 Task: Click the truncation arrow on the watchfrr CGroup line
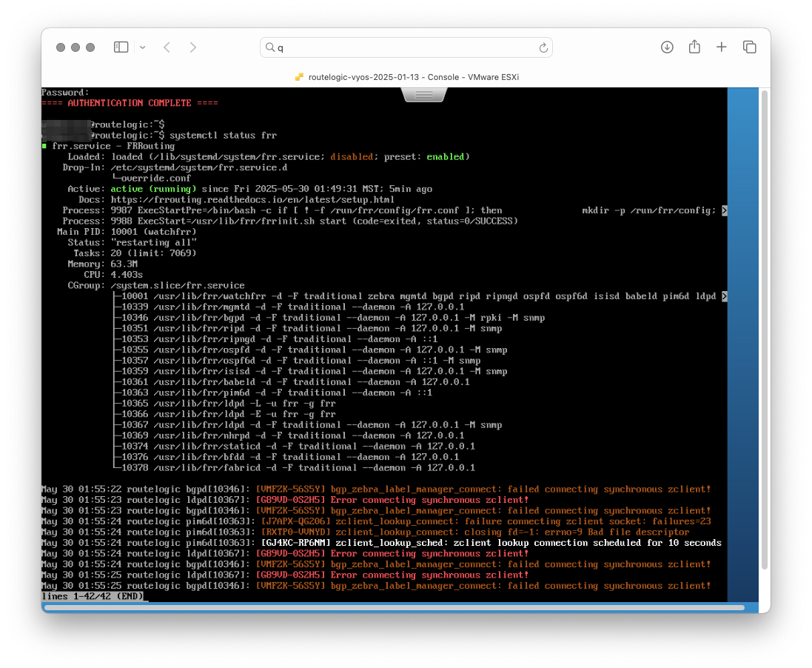tap(725, 296)
